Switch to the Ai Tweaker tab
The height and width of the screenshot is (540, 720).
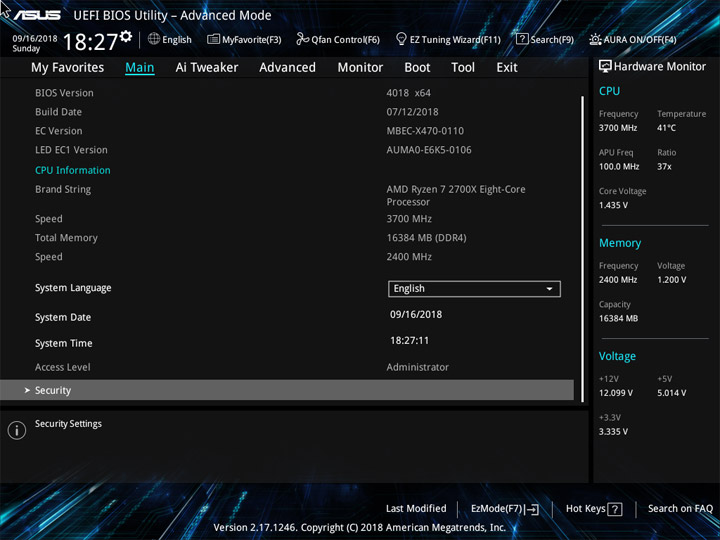coord(207,68)
